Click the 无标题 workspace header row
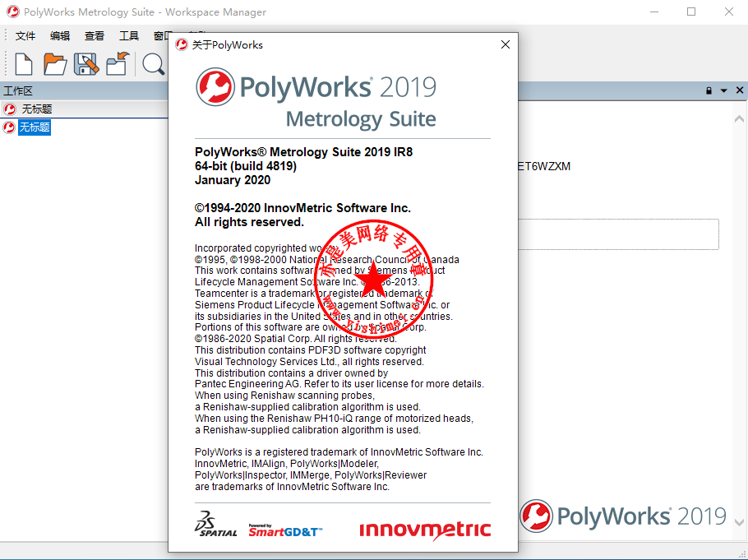The height and width of the screenshot is (560, 748). pyautogui.click(x=85, y=109)
